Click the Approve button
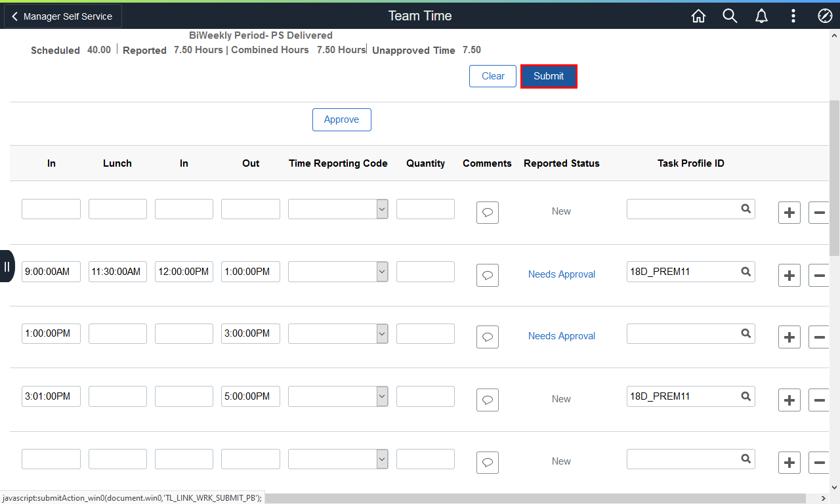Image resolution: width=840 pixels, height=504 pixels. point(342,119)
